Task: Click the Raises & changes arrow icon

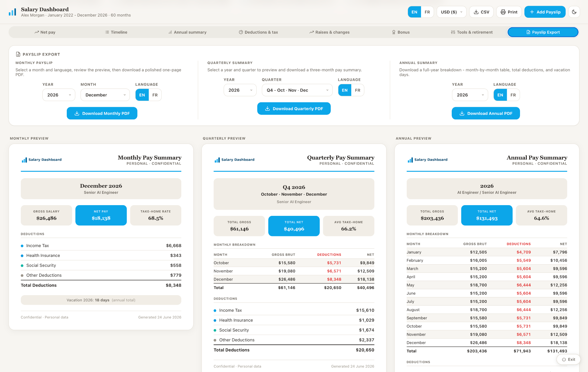Action: point(311,32)
